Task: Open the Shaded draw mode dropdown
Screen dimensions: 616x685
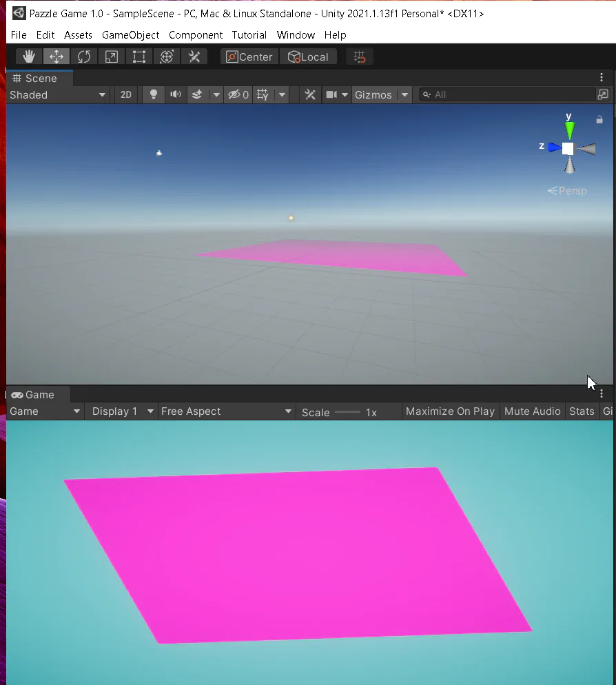Action: 58,95
